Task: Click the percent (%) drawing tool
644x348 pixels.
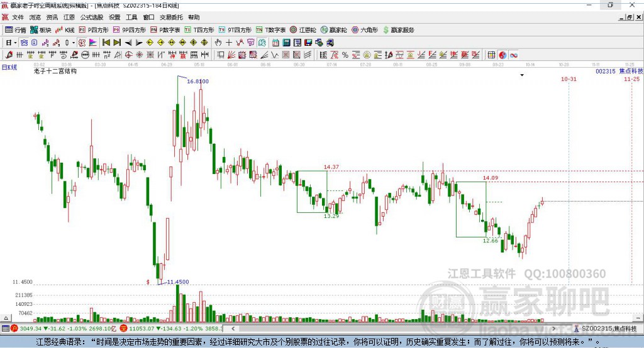Action: click(x=345, y=55)
